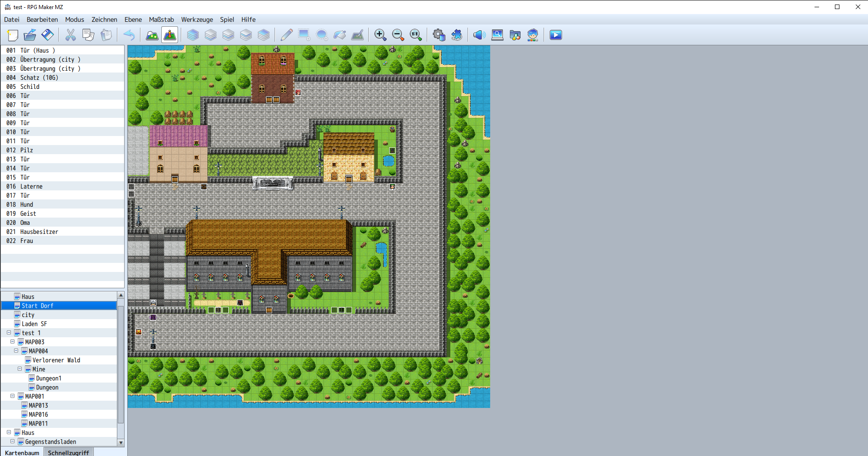Click the Zoom In magnifier icon
The height and width of the screenshot is (456, 868).
point(380,35)
